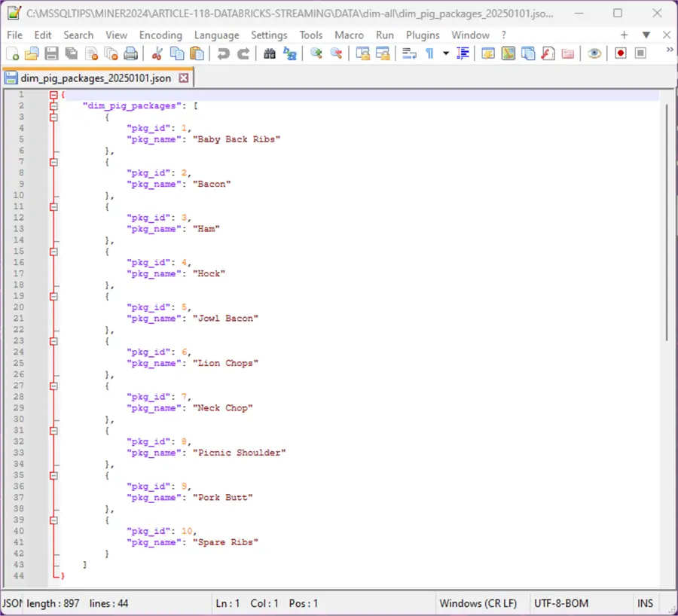The image size is (678, 616).
Task: Open the dropdown arrow beside the pilcrow icon
Action: tap(446, 53)
